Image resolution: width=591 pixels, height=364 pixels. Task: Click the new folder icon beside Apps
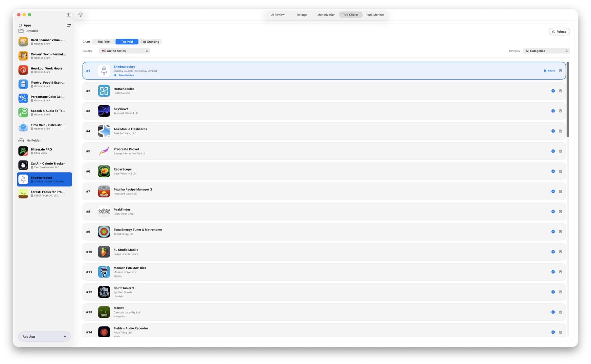pyautogui.click(x=69, y=25)
